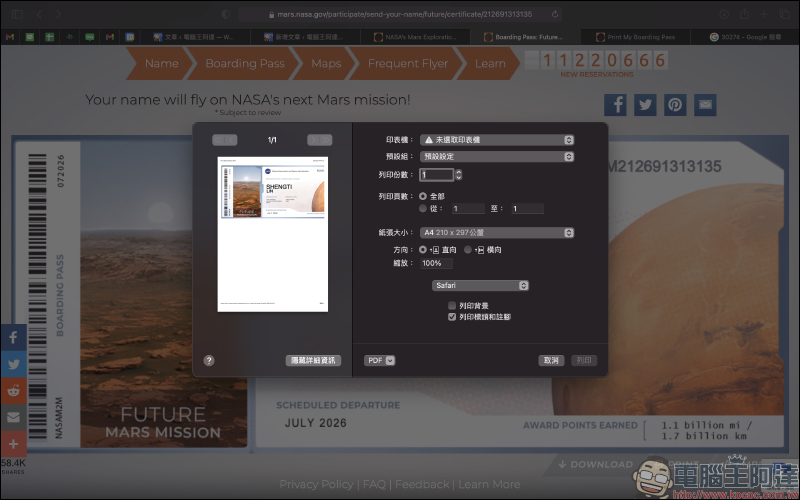Image resolution: width=800 pixels, height=500 pixels.
Task: Click 隱藏詳細資訊 hide details button
Action: [x=313, y=361]
